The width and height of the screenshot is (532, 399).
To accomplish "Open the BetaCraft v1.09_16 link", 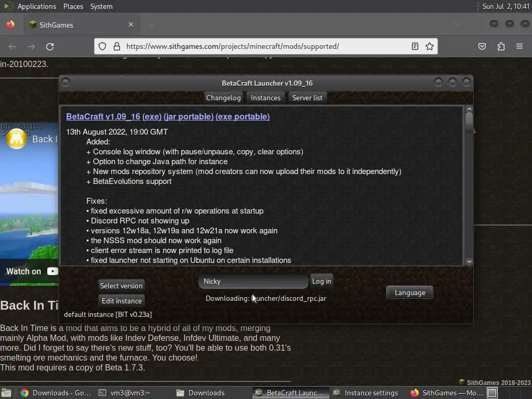I will (x=103, y=116).
